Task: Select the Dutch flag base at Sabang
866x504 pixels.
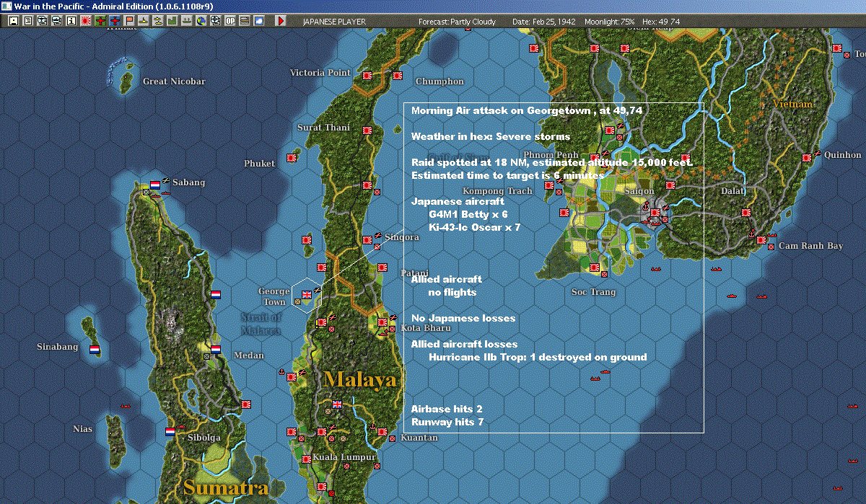Action: pos(154,185)
